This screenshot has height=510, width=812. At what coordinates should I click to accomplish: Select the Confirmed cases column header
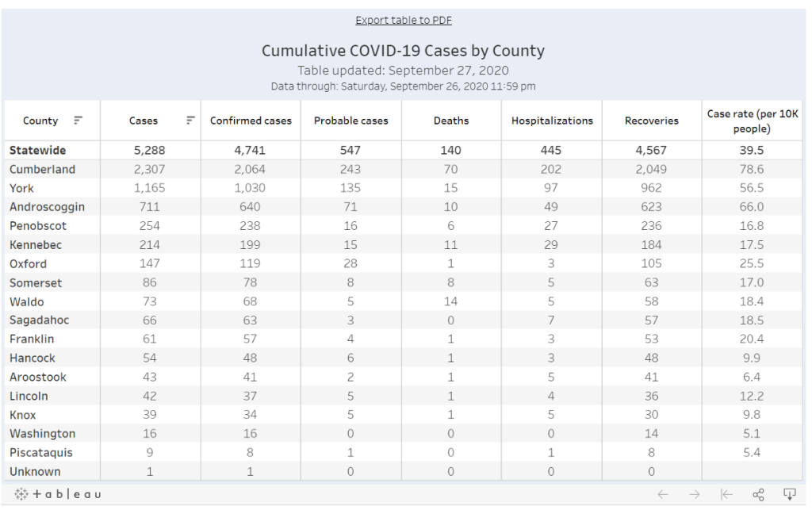[x=251, y=121]
